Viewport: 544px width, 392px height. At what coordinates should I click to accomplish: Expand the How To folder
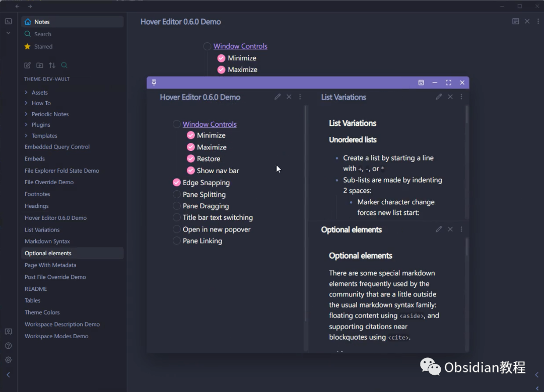pyautogui.click(x=26, y=103)
